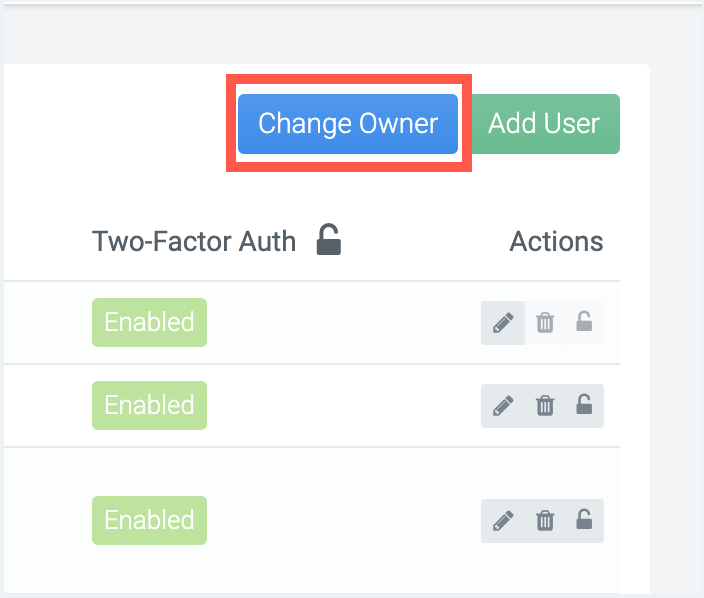Click the third row's Enabled badge

150,520
